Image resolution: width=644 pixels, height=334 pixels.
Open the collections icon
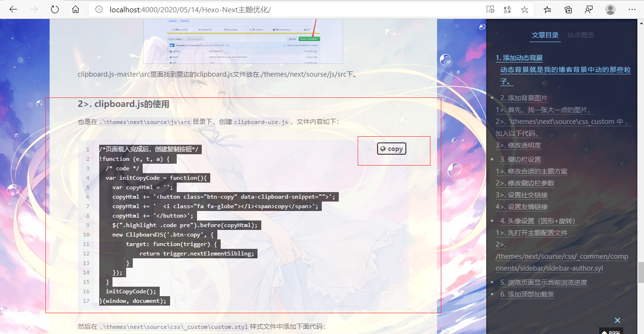[x=568, y=9]
